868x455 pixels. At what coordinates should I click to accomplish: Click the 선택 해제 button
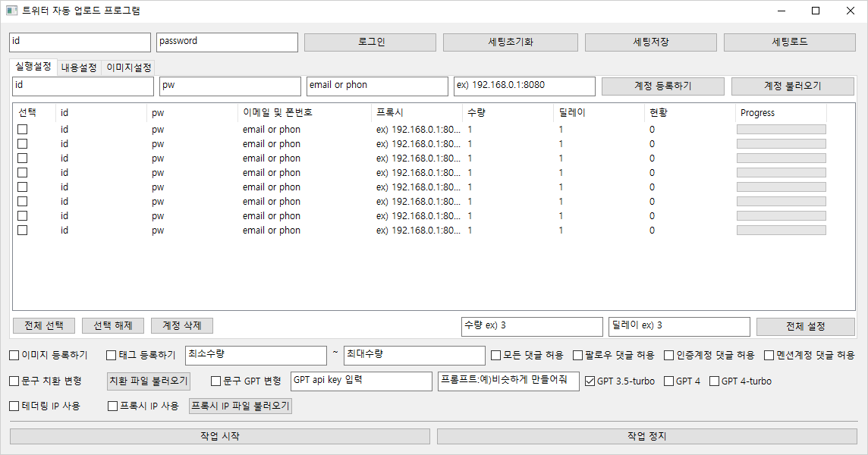(x=113, y=326)
